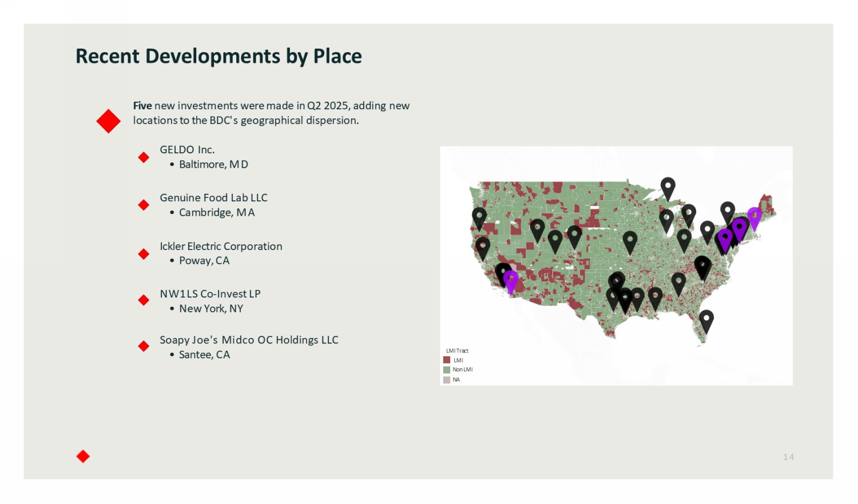858x504 pixels.
Task: Click the red diamond beside Soapy Joe's Midco OC Holdings
Action: pos(144,346)
